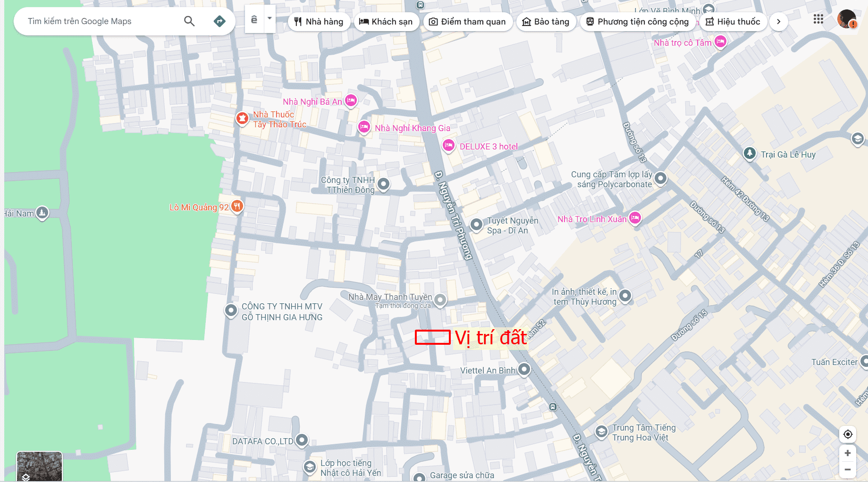868x482 pixels.
Task: Open the Google account avatar
Action: 847,19
